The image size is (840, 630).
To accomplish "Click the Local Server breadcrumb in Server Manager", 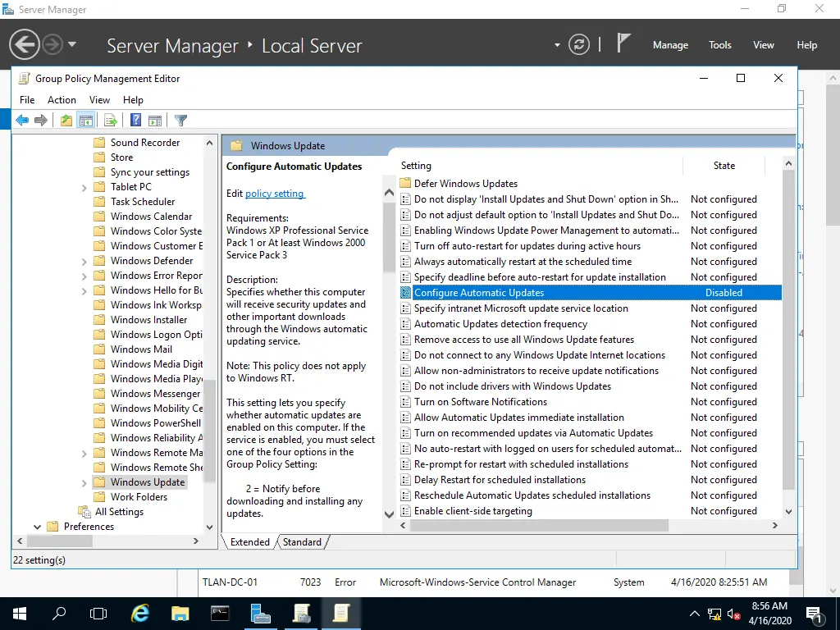I will point(312,46).
